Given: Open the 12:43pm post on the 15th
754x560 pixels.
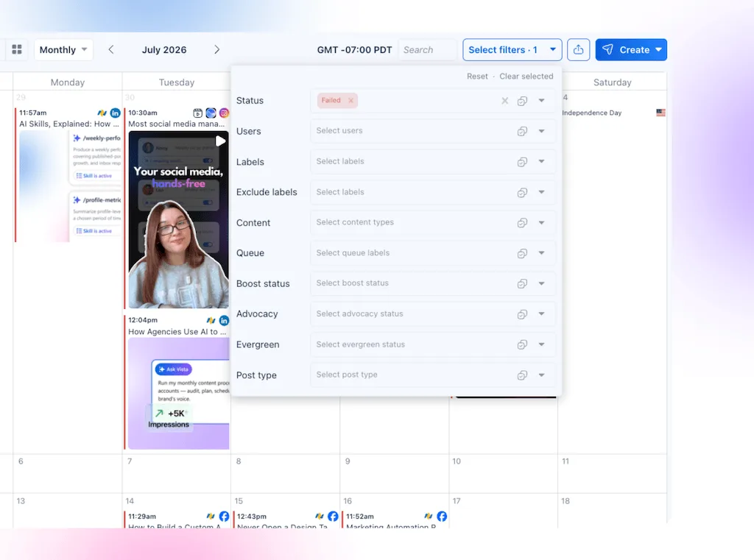Looking at the screenshot, I should click(286, 520).
